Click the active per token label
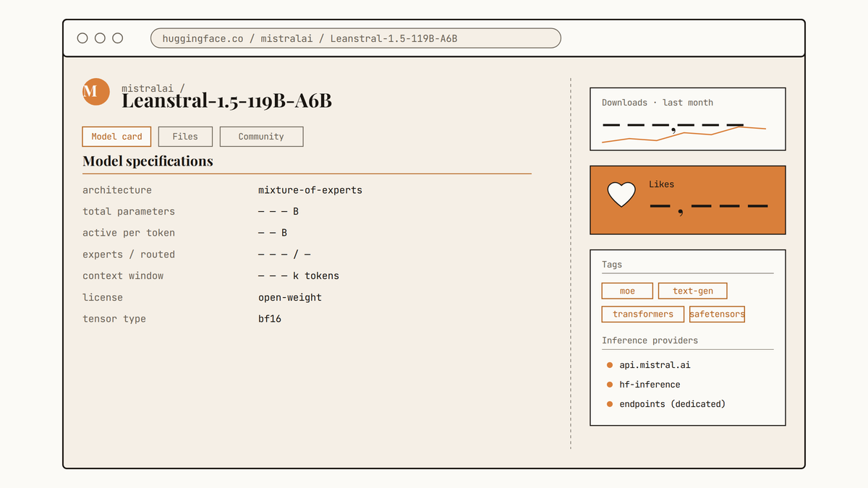 pos(129,233)
